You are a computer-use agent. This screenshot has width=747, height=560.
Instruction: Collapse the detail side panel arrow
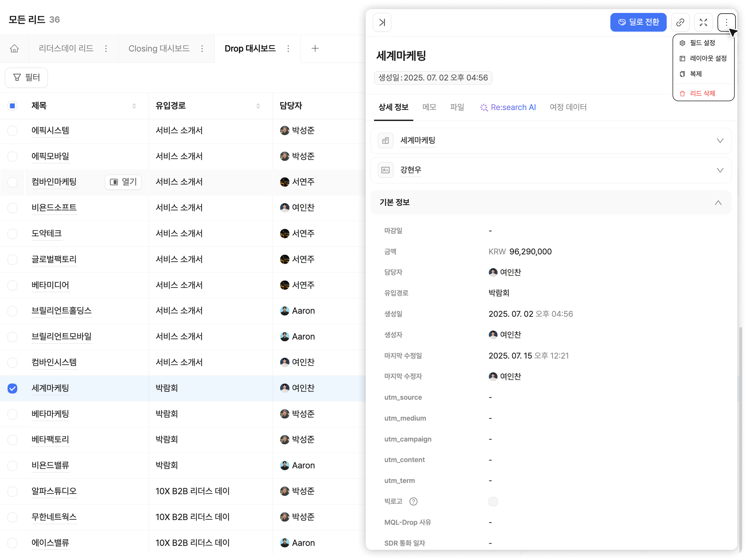click(x=382, y=22)
